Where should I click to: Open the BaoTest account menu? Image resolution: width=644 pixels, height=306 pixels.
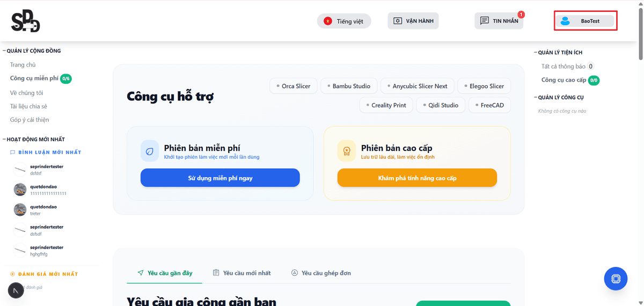click(586, 21)
